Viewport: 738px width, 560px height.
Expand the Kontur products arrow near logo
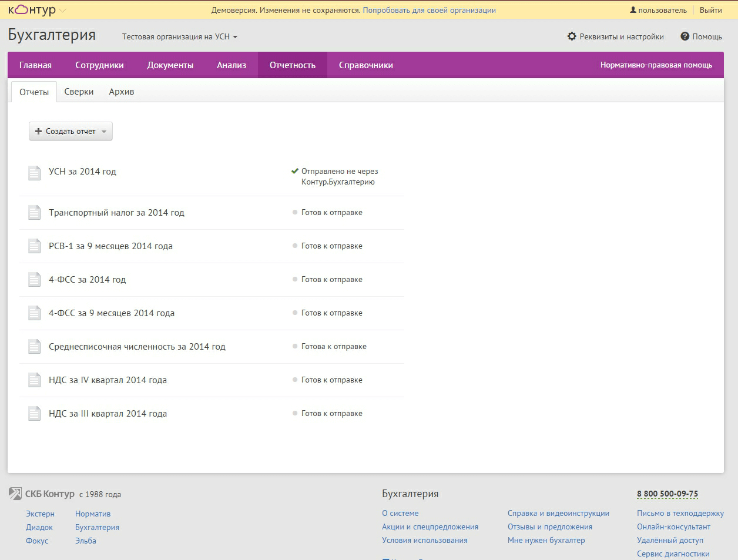[63, 11]
